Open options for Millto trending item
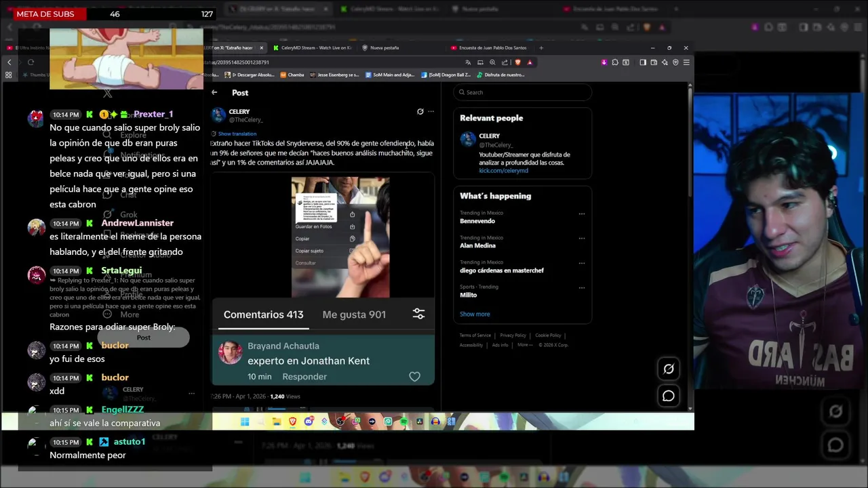The width and height of the screenshot is (868, 488). 581,287
